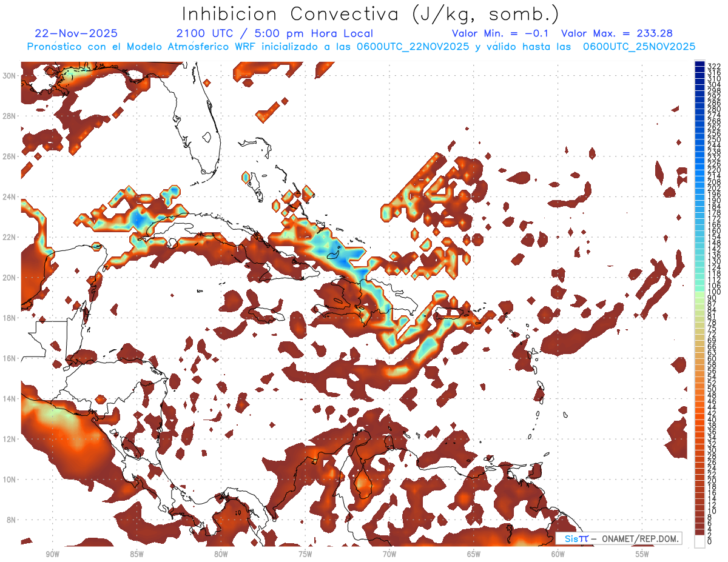The image size is (728, 562).
Task: Click the "75W" longitude label
Action: pyautogui.click(x=305, y=554)
